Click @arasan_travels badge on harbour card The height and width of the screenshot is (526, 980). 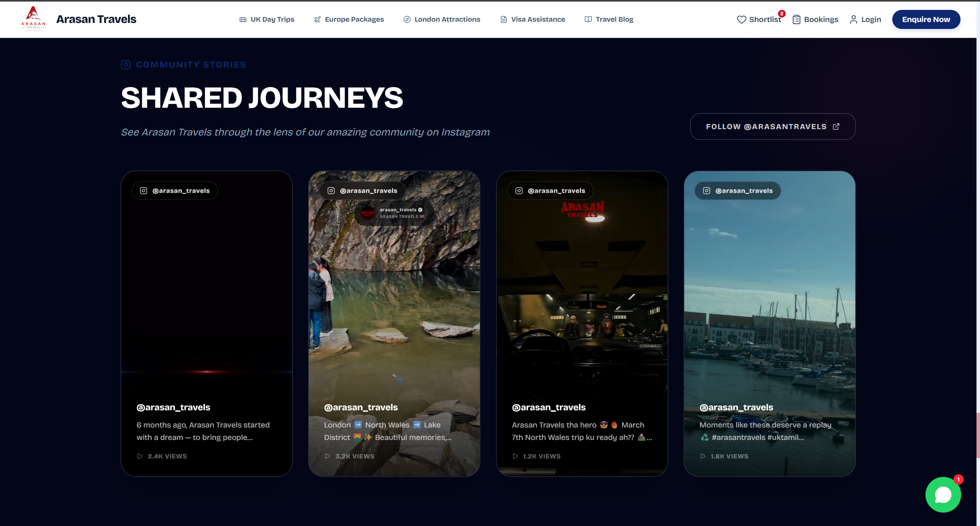pyautogui.click(x=738, y=190)
